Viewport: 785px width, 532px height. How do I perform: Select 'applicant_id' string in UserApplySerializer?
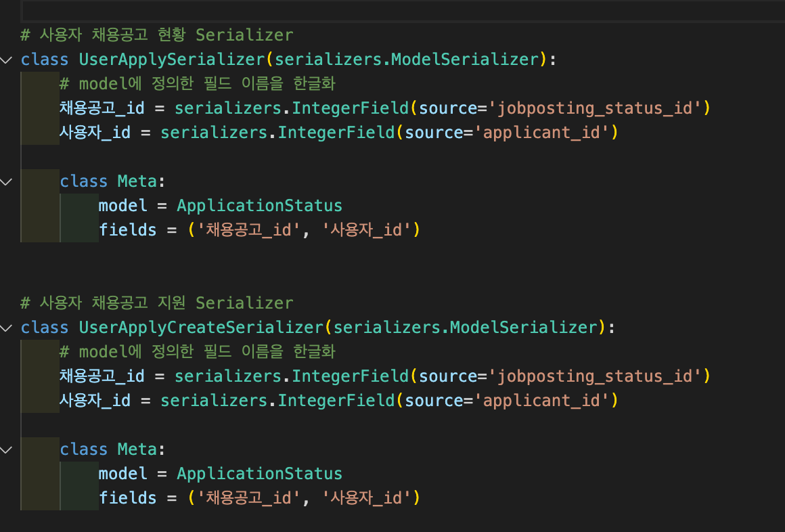(x=541, y=133)
